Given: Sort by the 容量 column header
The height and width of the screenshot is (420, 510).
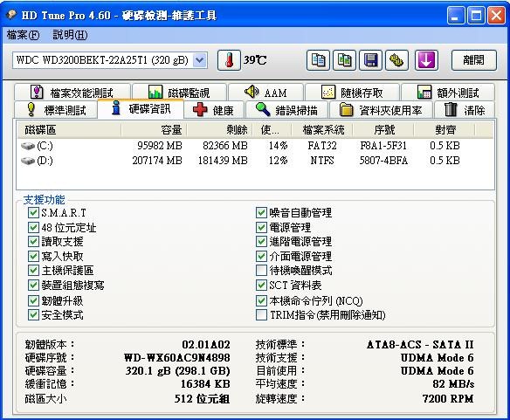Looking at the screenshot, I should 155,130.
